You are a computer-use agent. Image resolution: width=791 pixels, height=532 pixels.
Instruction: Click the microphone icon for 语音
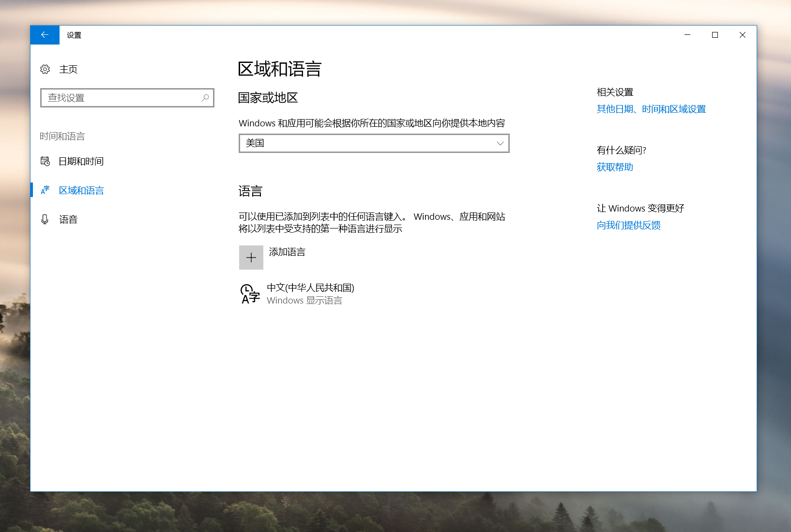tap(45, 219)
